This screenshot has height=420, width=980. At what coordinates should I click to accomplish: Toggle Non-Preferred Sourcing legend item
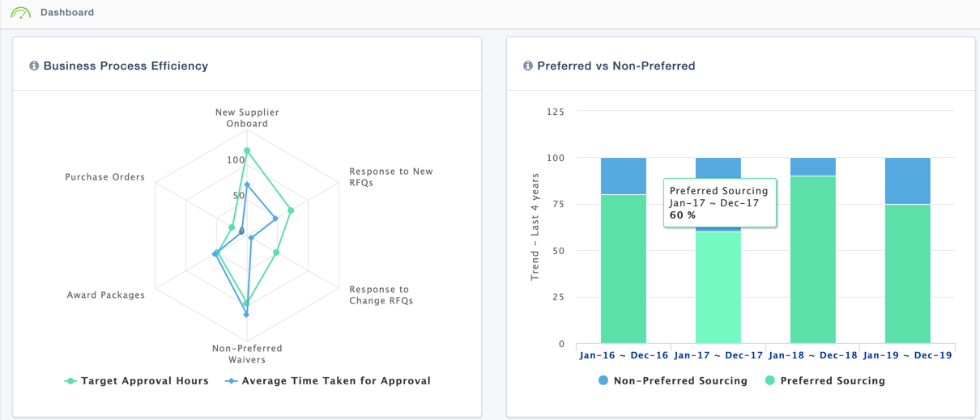point(680,380)
